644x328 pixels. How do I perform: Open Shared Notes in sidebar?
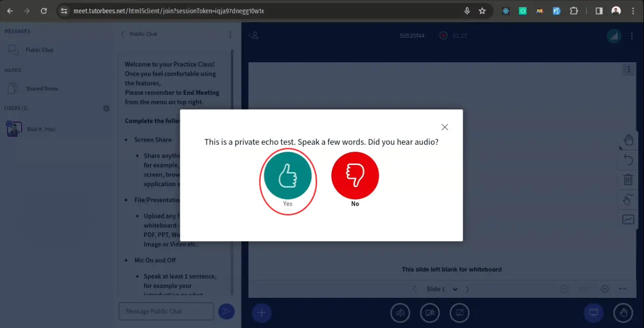42,88
